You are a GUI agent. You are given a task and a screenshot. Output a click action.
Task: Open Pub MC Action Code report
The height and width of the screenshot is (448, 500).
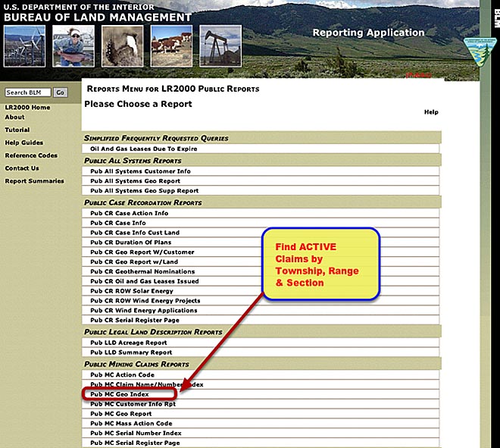(x=123, y=375)
